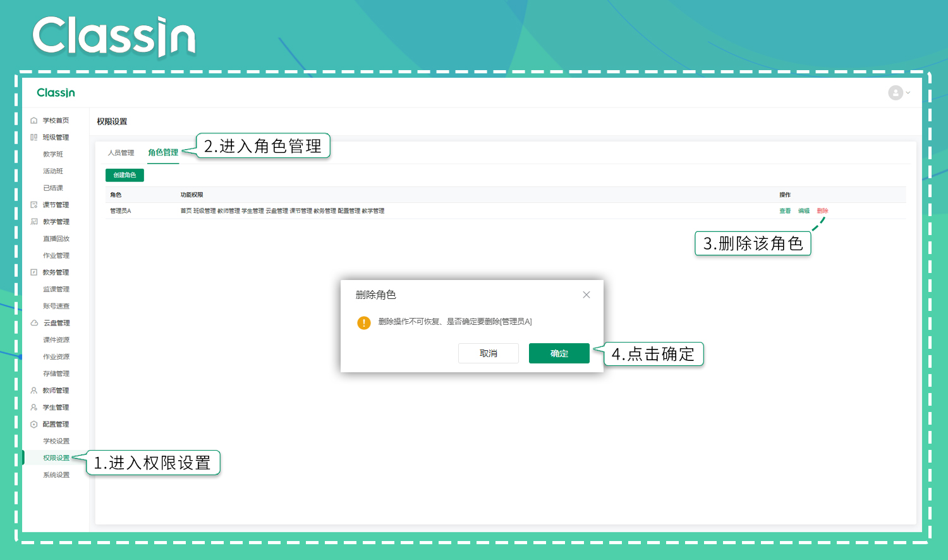Expand the dropdown arrow beside avatar
The height and width of the screenshot is (560, 948).
pos(908,93)
